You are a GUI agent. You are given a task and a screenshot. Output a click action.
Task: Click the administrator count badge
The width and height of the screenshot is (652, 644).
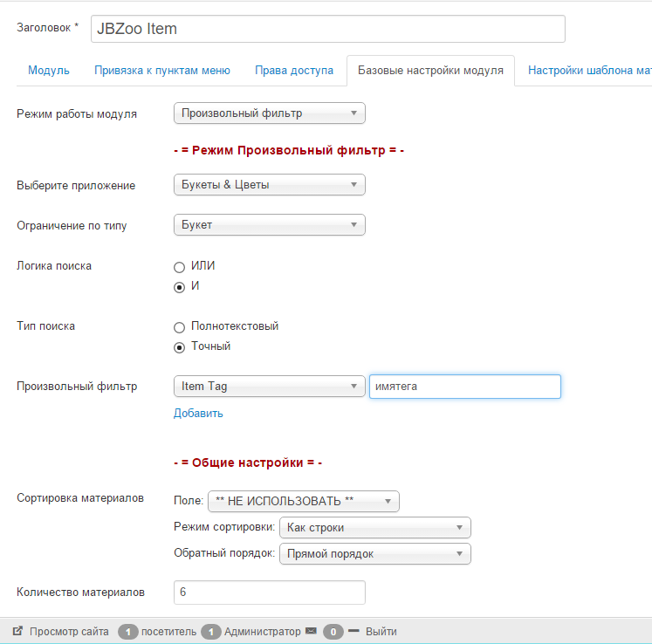pyautogui.click(x=210, y=632)
